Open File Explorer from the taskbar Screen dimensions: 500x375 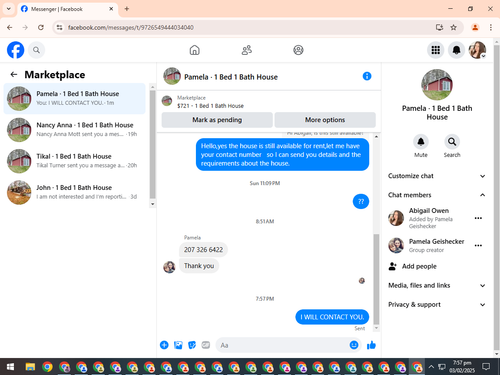30,367
